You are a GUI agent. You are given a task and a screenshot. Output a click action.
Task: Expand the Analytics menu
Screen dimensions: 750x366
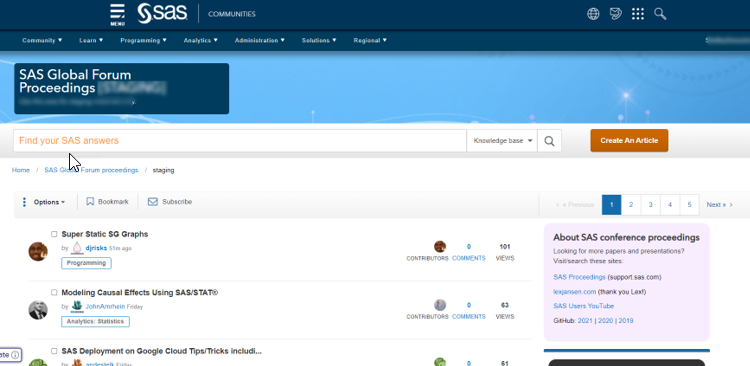click(200, 41)
